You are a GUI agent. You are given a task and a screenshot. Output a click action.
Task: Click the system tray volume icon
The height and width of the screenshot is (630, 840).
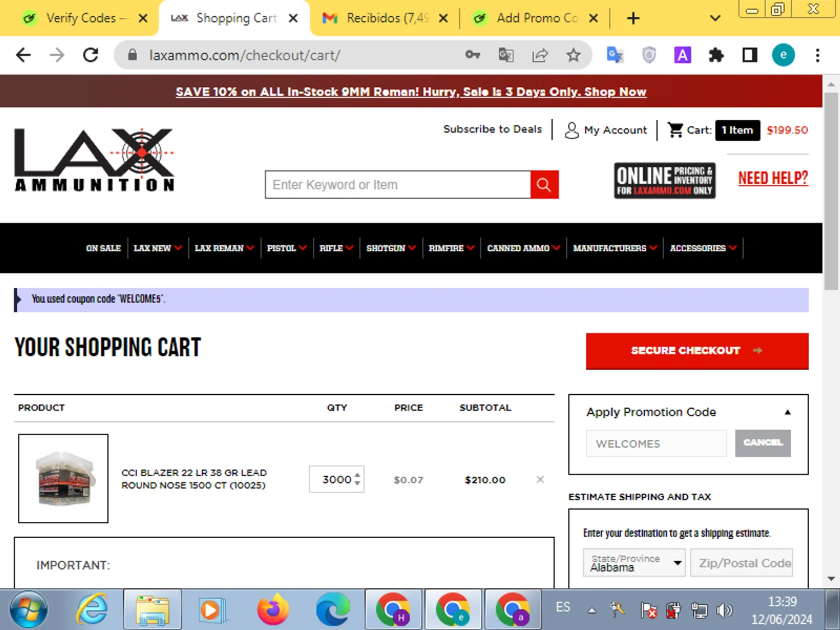[x=724, y=610]
